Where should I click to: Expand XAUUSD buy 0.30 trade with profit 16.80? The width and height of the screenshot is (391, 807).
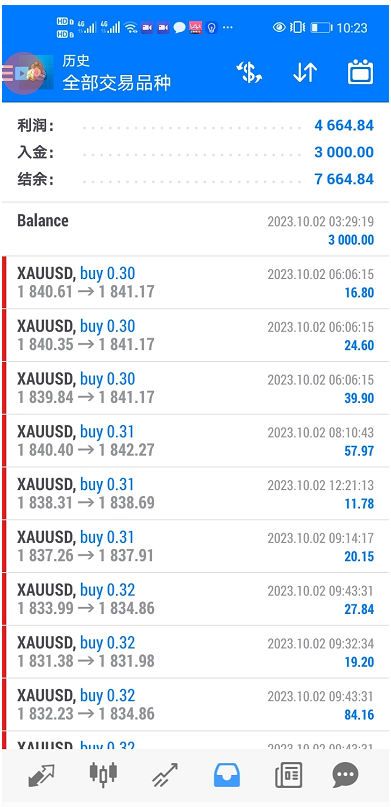pyautogui.click(x=196, y=283)
